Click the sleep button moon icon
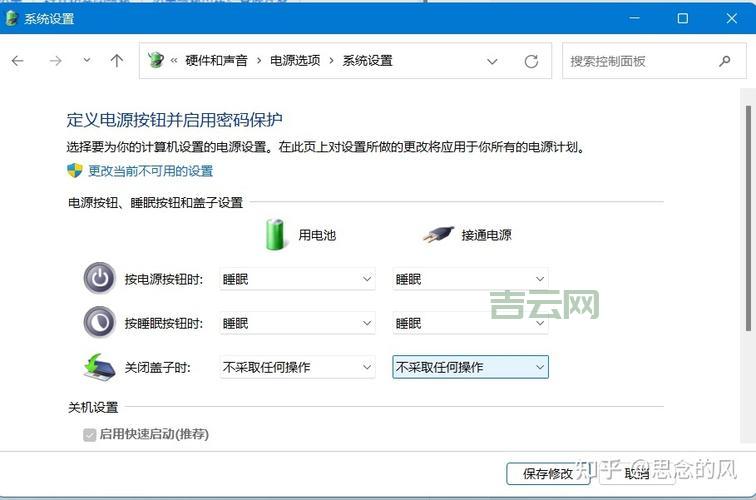Screen dimensions: 756x500 [99, 322]
